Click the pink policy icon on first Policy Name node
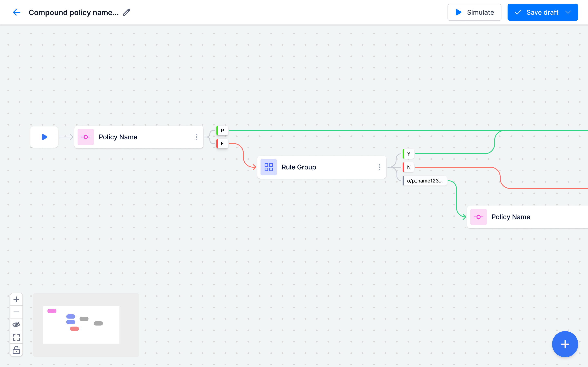This screenshot has width=588, height=367. 86,137
